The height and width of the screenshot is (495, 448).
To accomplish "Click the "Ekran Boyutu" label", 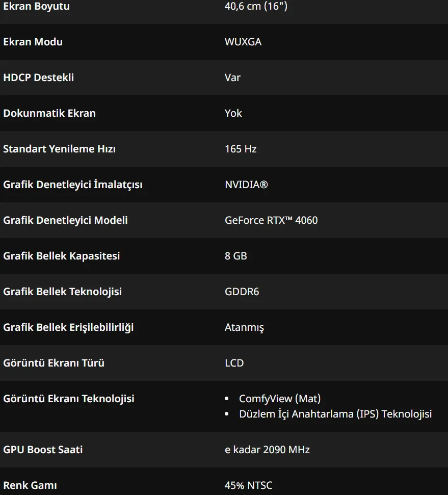I will point(36,7).
